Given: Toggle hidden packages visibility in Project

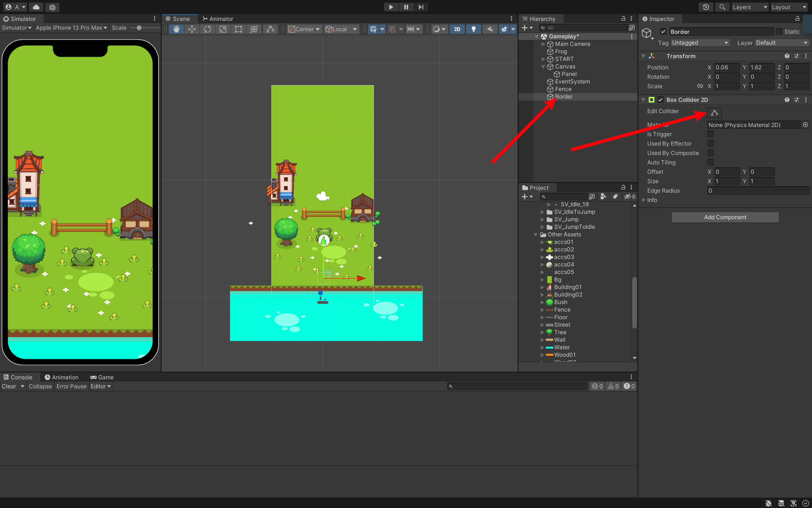Looking at the screenshot, I should coord(629,197).
